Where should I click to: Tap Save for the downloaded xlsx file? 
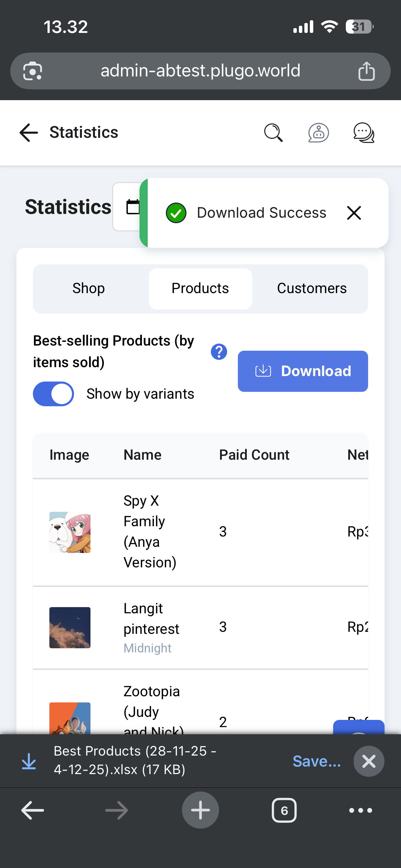pos(317,761)
